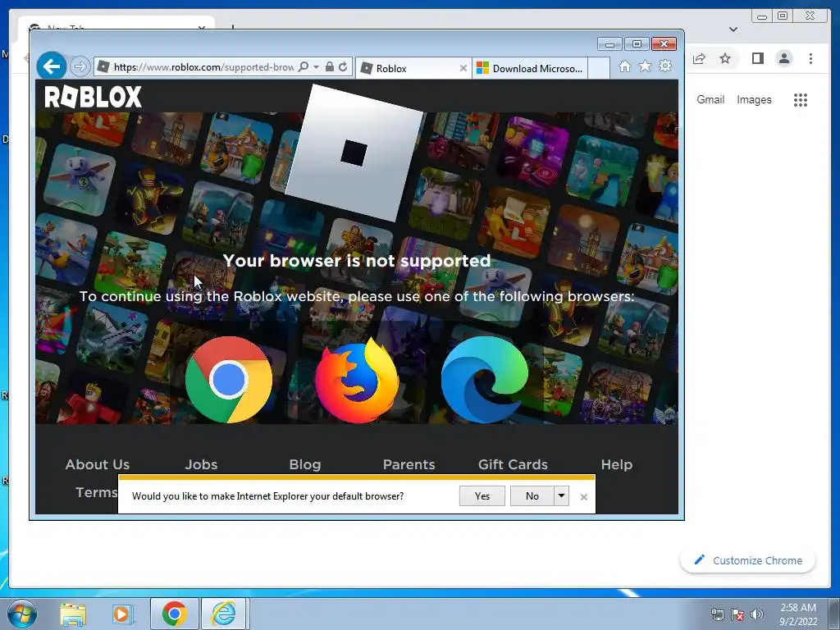Open the Action Center flag icon

tap(737, 614)
